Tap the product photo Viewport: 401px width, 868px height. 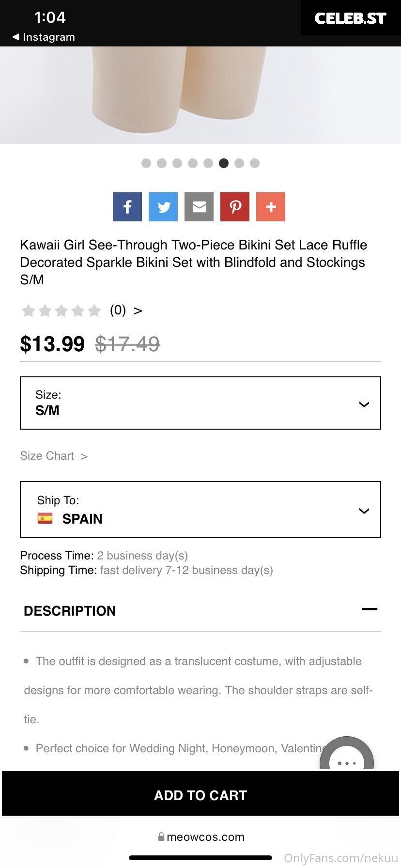200,95
